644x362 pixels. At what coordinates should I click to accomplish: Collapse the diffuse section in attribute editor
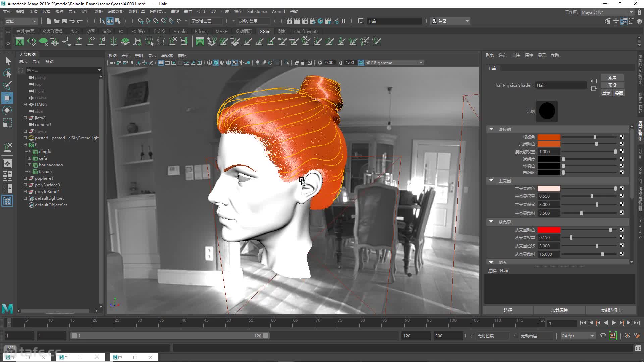[491, 129]
